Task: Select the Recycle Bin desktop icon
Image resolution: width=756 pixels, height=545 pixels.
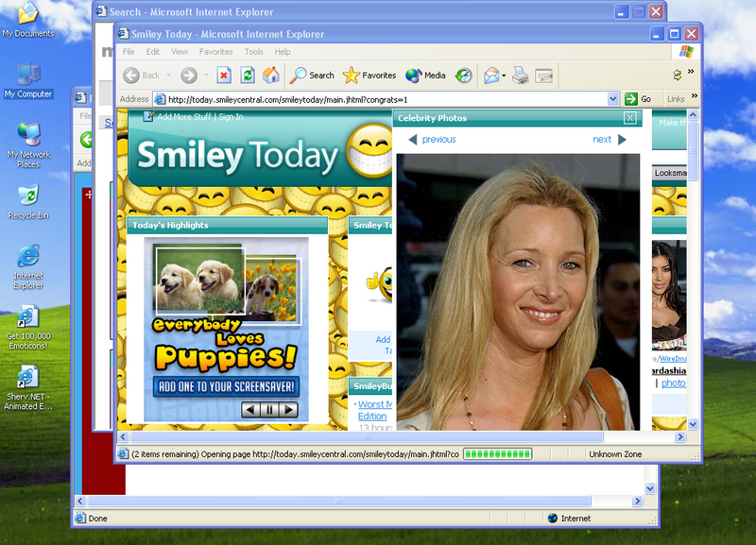Action: (x=28, y=202)
